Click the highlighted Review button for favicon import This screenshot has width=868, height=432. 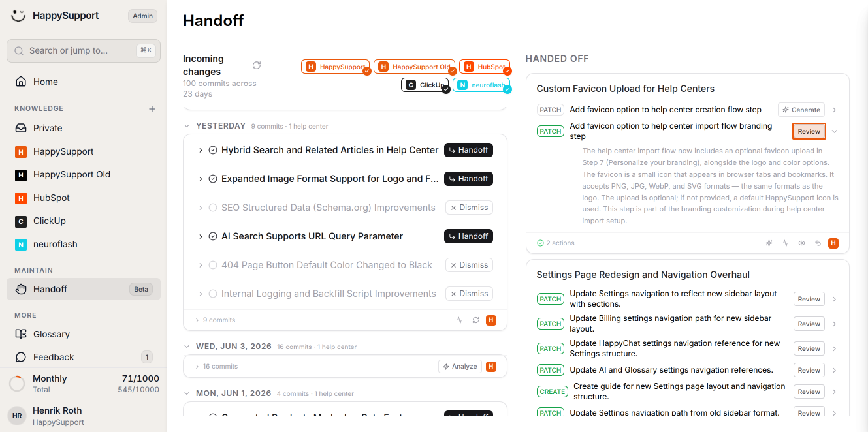[809, 131]
